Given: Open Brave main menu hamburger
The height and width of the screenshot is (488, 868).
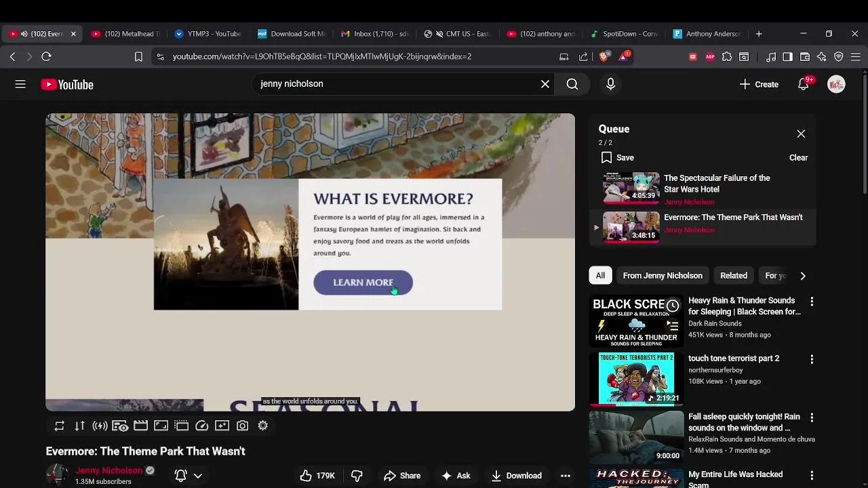Looking at the screenshot, I should (x=855, y=57).
